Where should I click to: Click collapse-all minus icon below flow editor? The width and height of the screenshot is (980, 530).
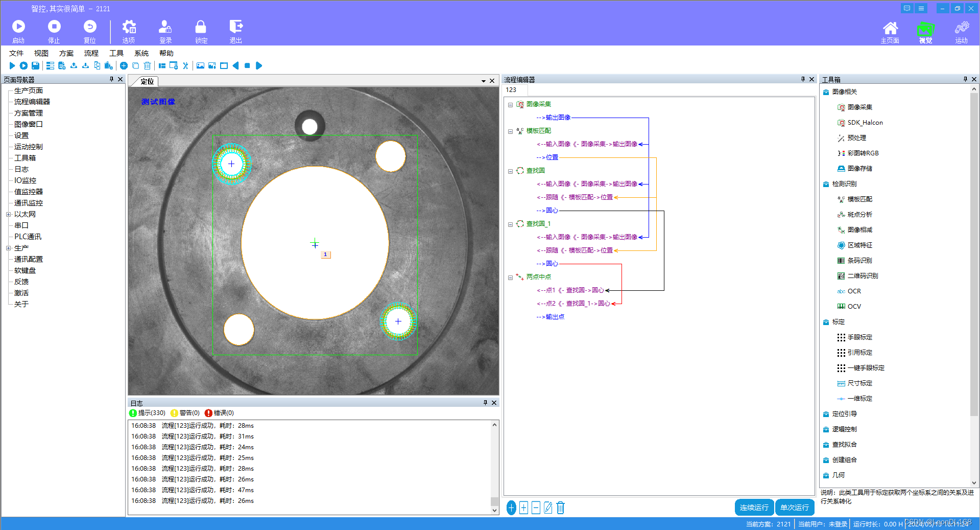coord(536,508)
